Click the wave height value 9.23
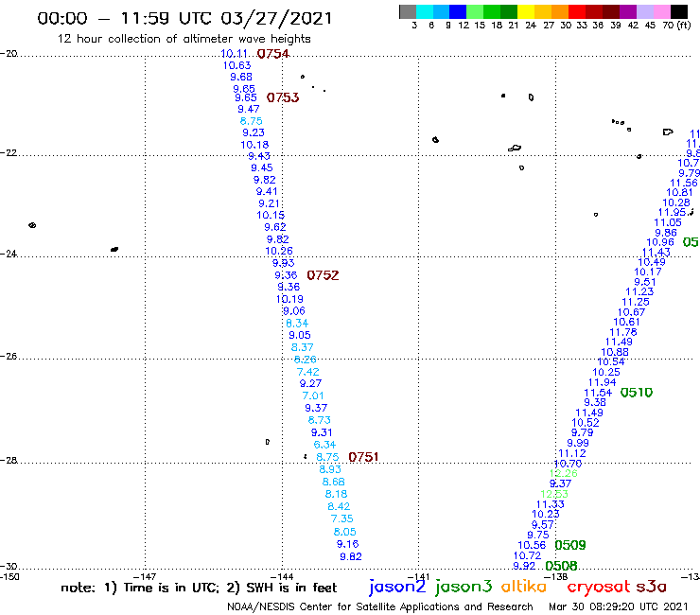Image resolution: width=700 pixels, height=615 pixels. point(254,132)
